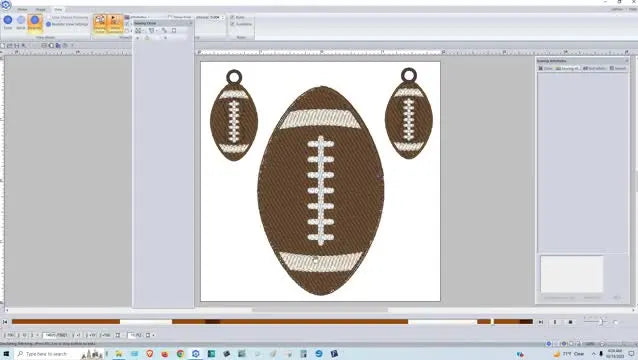638x360 pixels.
Task: Switch to Stitch view mode
Action: pos(21,22)
